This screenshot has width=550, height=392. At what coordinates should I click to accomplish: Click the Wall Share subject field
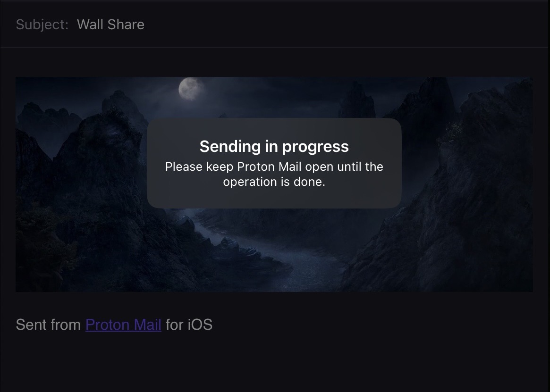[x=275, y=24]
